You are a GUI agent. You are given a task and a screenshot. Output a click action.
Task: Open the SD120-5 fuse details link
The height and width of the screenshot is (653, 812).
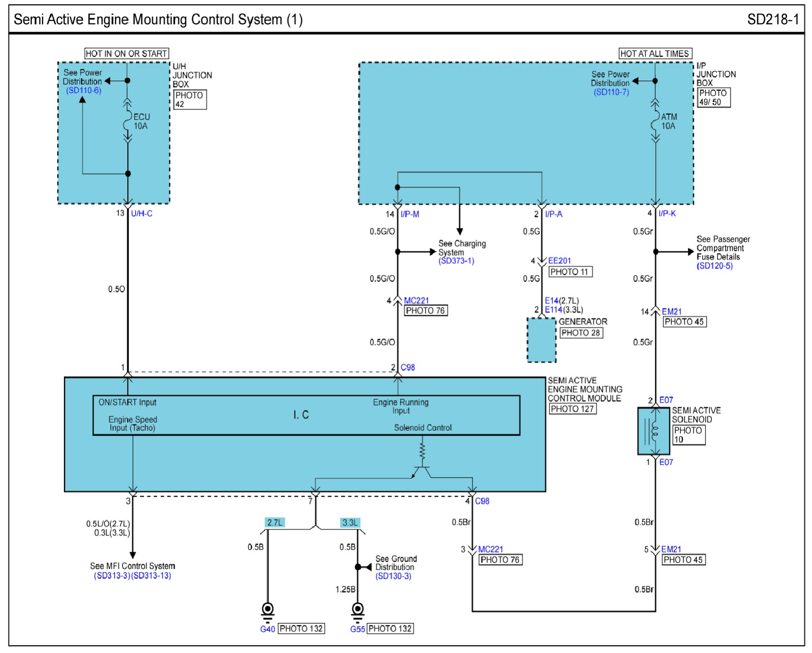tap(714, 266)
